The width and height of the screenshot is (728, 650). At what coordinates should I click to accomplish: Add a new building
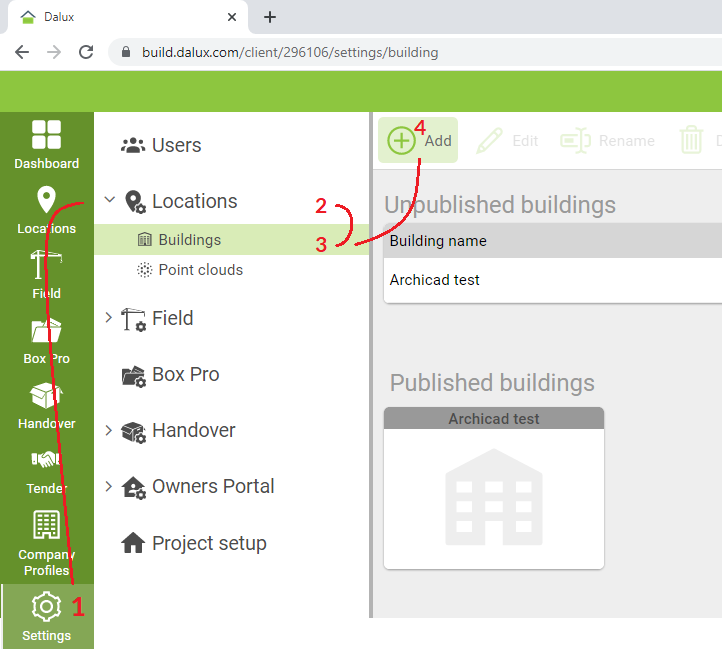(x=418, y=140)
